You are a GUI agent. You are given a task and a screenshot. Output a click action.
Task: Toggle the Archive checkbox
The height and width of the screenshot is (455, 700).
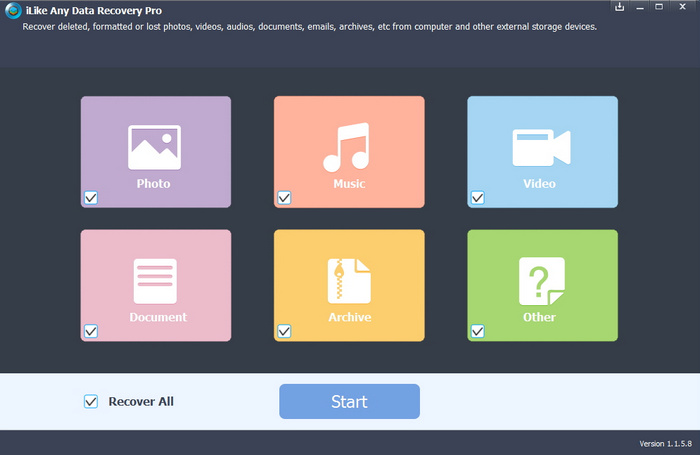coord(284,331)
